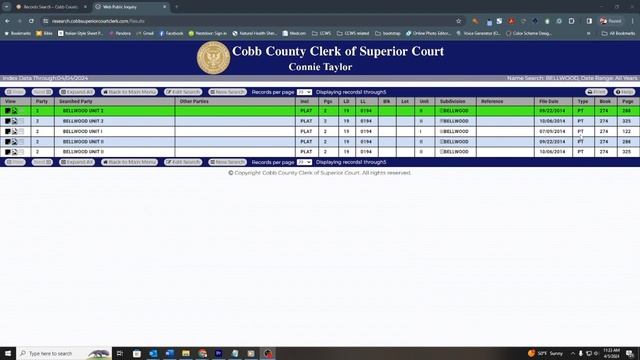Click the top Edit Search button
640x360 pixels.
183,92
